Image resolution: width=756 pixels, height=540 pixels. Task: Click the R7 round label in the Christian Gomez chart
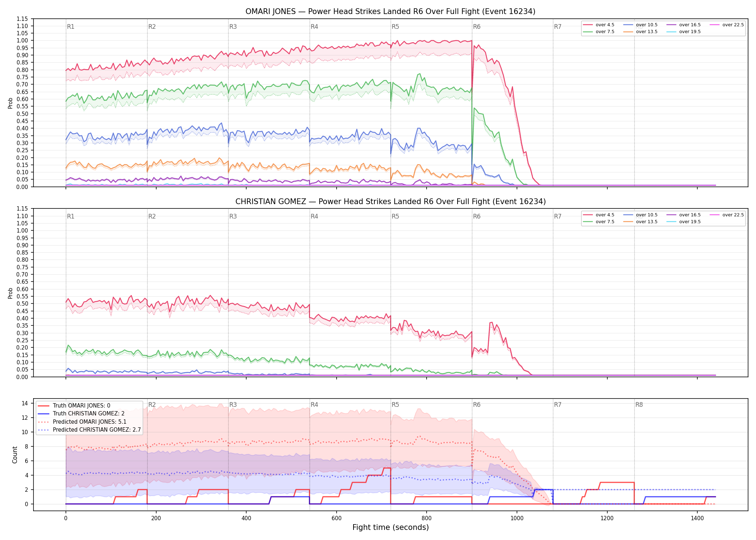click(x=558, y=216)
